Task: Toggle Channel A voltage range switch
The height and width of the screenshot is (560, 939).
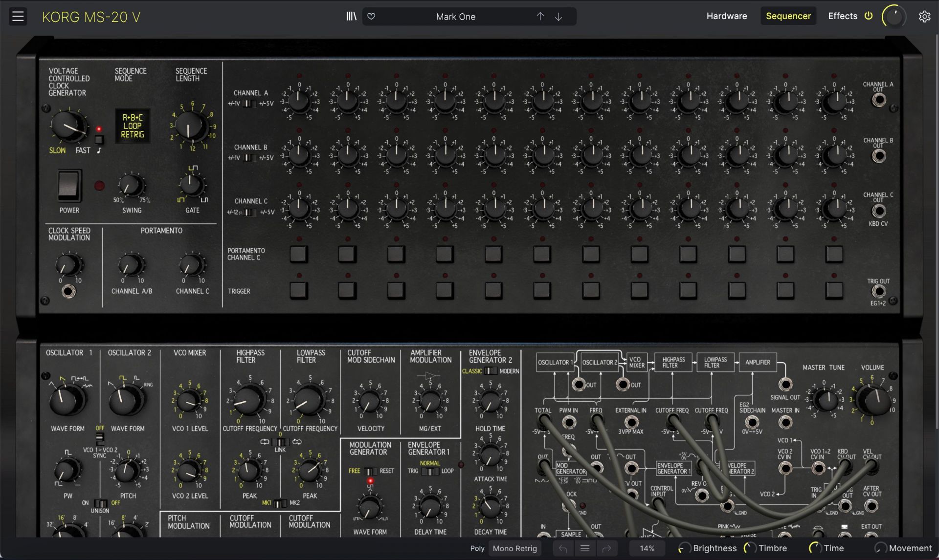Action: tap(249, 104)
